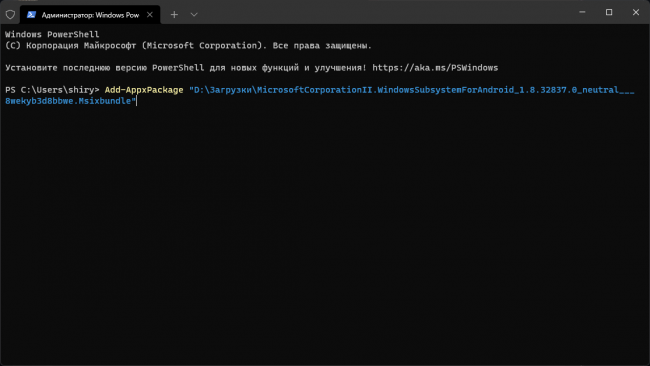Click the WindowsSubsystemForAndroid package path text
650x366 pixels.
(x=412, y=90)
